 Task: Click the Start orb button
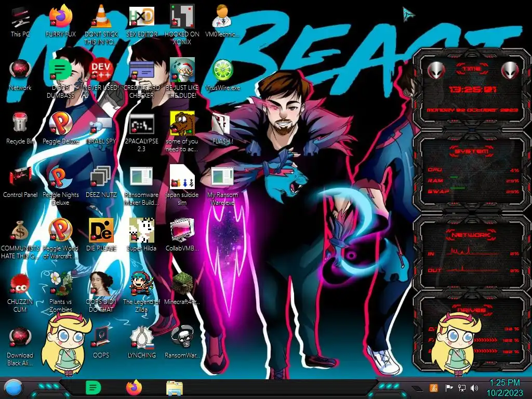tap(14, 388)
